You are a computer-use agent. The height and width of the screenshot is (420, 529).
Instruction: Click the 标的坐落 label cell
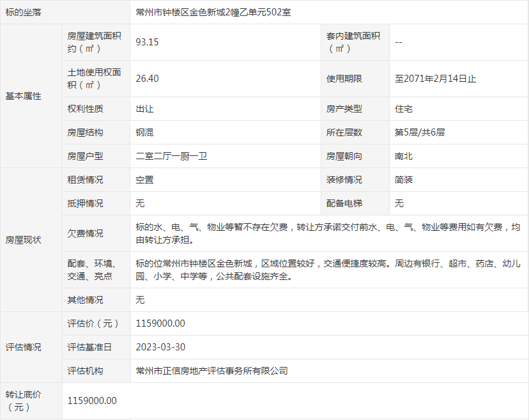pyautogui.click(x=65, y=12)
